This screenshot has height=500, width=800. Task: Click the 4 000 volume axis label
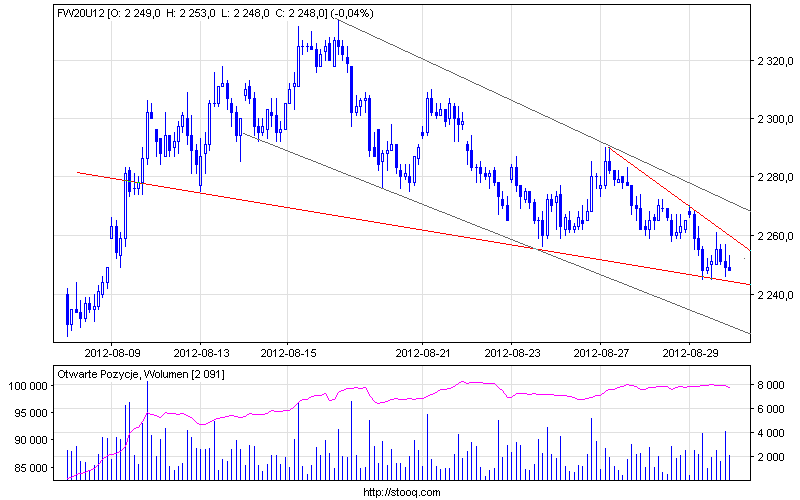pyautogui.click(x=770, y=433)
